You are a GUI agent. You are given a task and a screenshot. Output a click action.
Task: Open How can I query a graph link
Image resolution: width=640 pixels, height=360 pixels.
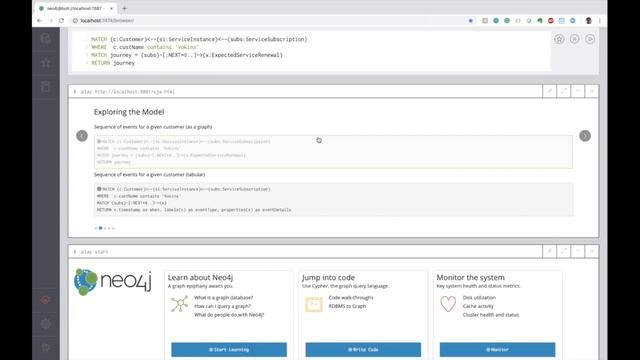tap(222, 306)
